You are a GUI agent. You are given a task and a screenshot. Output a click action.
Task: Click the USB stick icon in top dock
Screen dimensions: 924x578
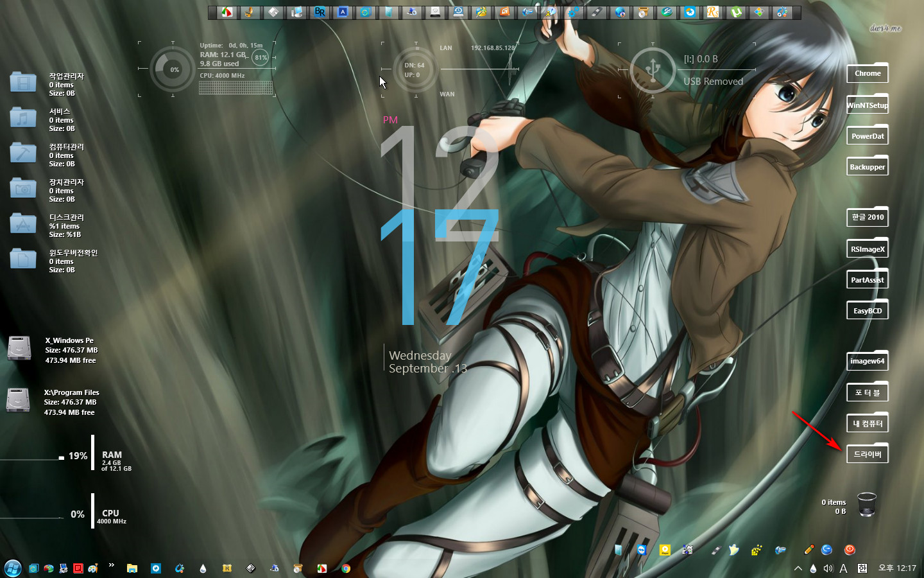pyautogui.click(x=597, y=12)
